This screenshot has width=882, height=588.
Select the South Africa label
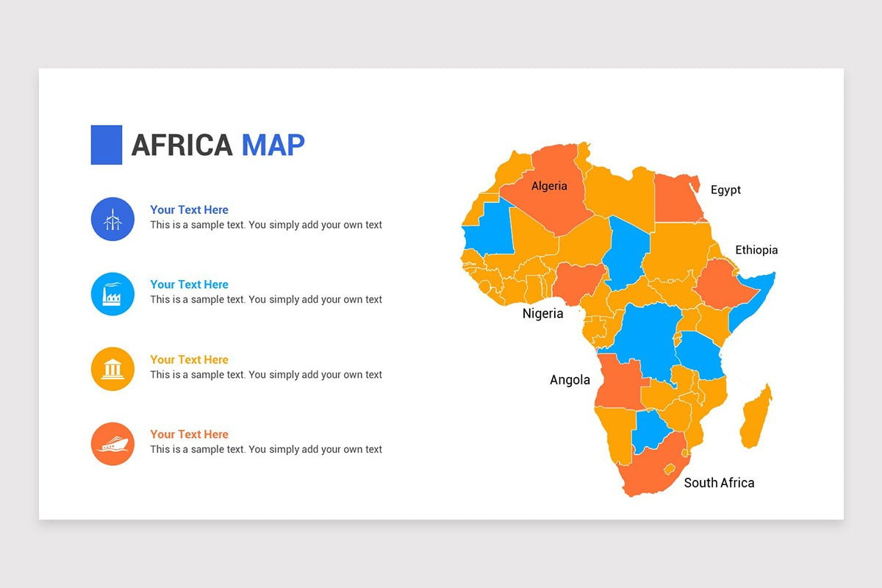click(719, 483)
